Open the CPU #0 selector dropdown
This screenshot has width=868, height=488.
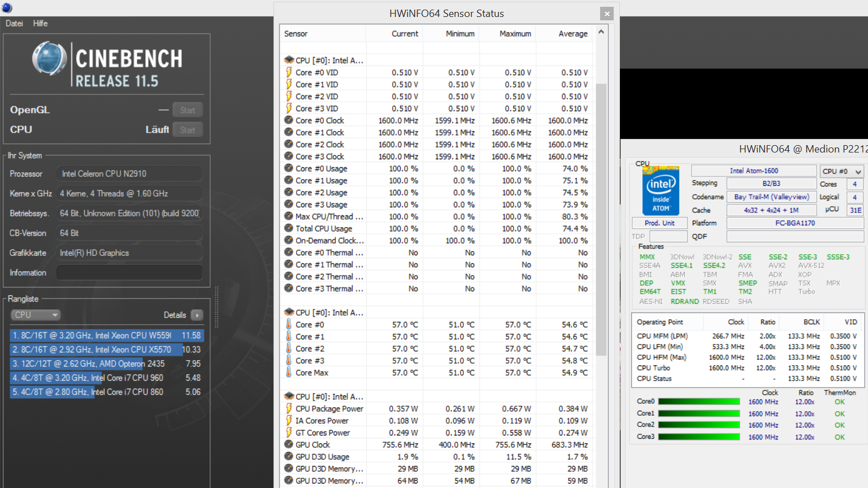click(842, 171)
